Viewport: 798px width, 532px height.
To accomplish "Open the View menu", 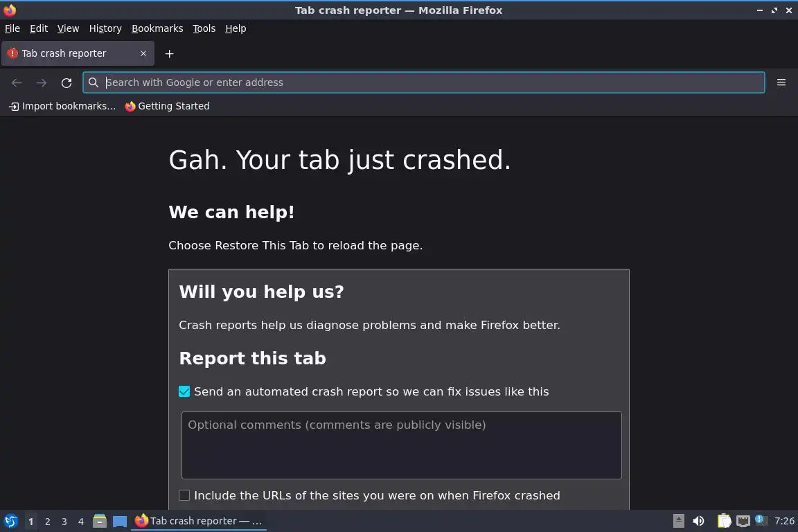I will [68, 28].
